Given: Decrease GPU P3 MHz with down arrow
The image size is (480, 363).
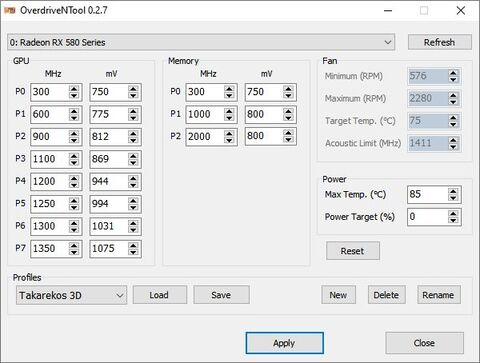Looking at the screenshot, I should (74, 163).
